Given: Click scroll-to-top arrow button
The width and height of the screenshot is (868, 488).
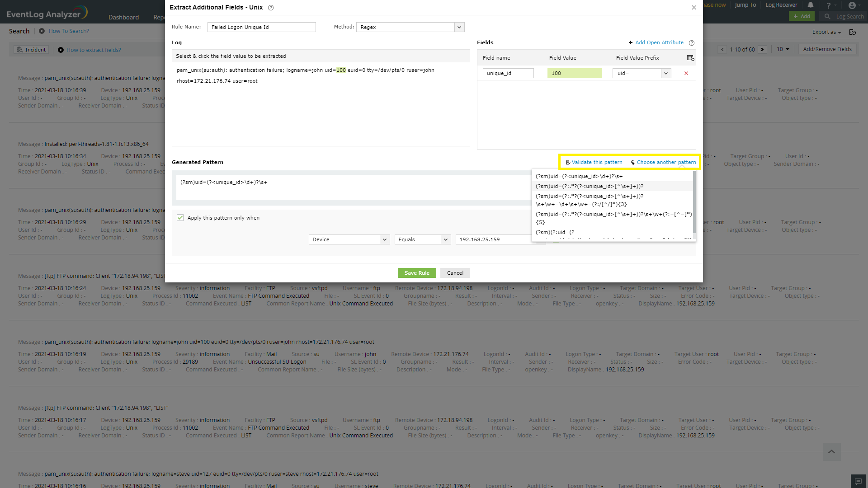Looking at the screenshot, I should 831,451.
